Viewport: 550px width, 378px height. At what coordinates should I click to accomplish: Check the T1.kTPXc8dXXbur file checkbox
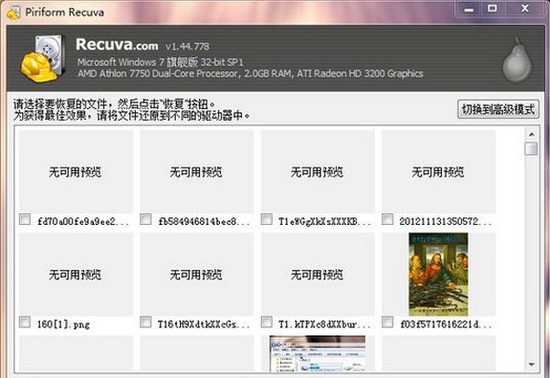click(267, 322)
